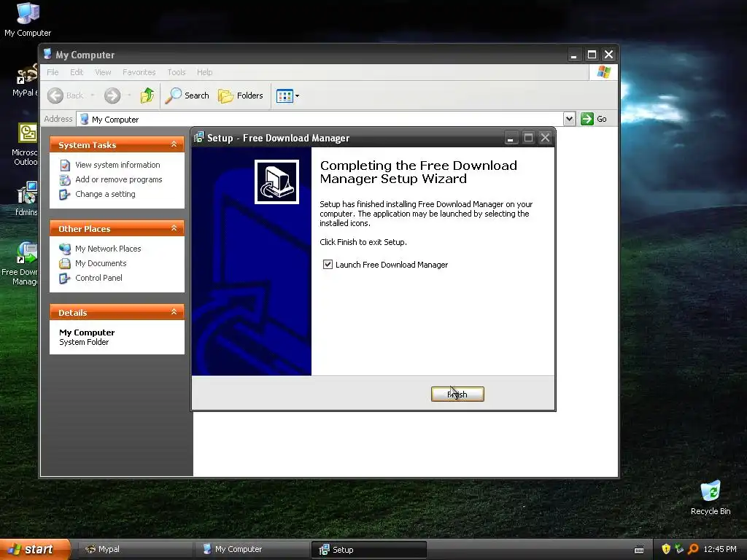The image size is (747, 560).
Task: Click Change a setting link
Action: (105, 194)
